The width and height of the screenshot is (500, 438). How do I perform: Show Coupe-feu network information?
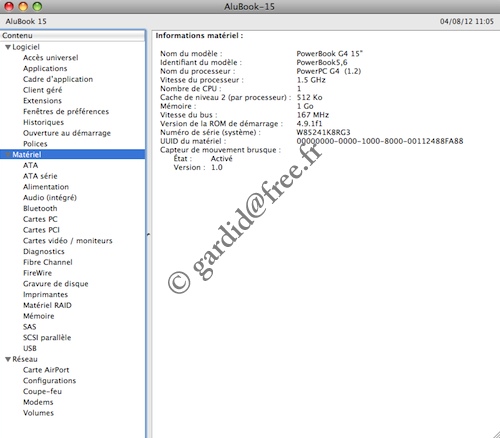pos(42,391)
